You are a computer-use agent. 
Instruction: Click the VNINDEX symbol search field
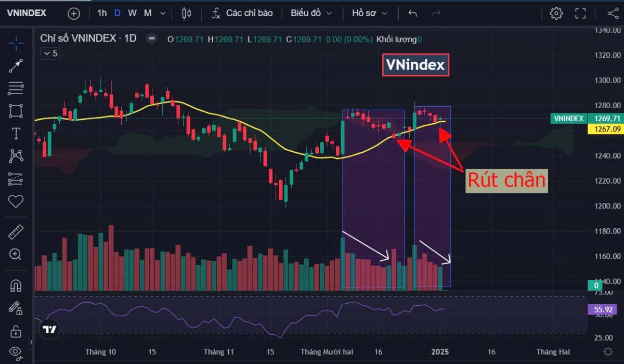pos(26,13)
